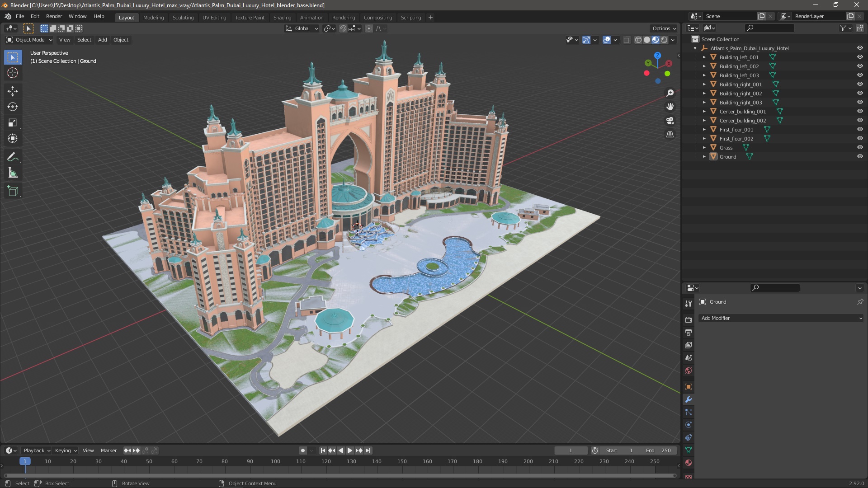This screenshot has width=868, height=488.
Task: Hide Building_left_001 in viewport
Action: tap(860, 57)
